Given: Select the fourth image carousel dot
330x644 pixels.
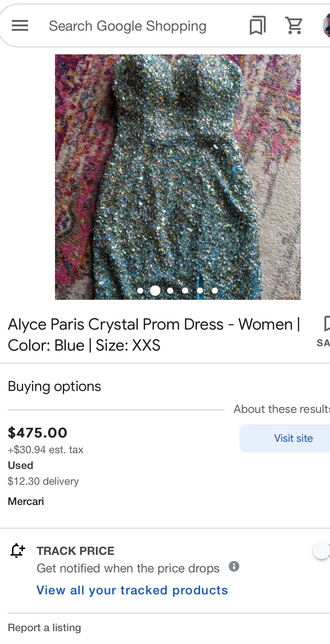Looking at the screenshot, I should point(185,290).
